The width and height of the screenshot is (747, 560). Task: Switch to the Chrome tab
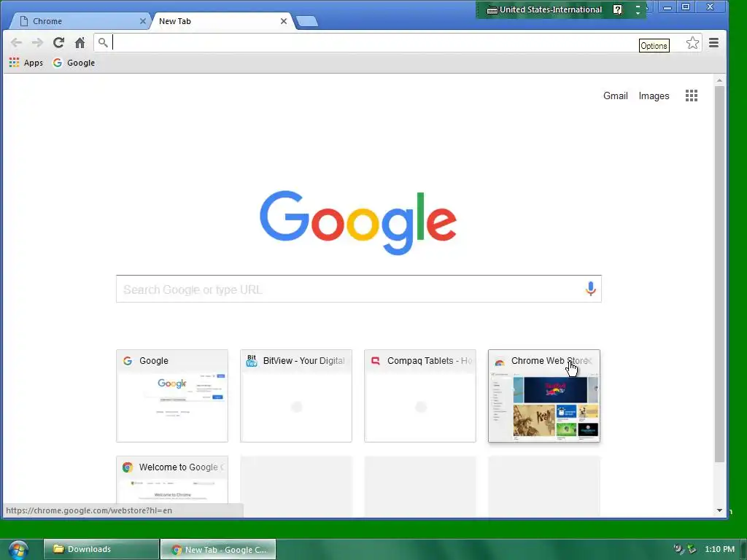coord(79,21)
